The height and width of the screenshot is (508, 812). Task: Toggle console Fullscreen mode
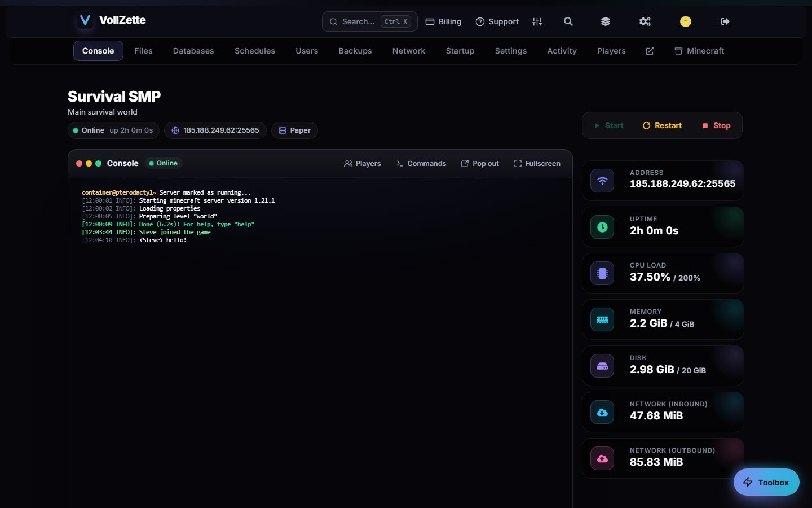click(537, 164)
